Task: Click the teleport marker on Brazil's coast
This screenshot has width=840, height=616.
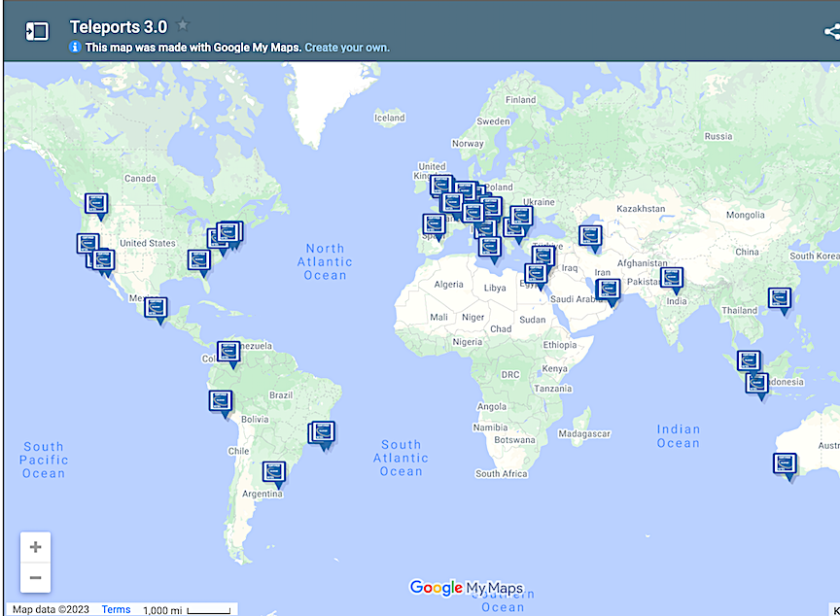Action: tap(323, 434)
